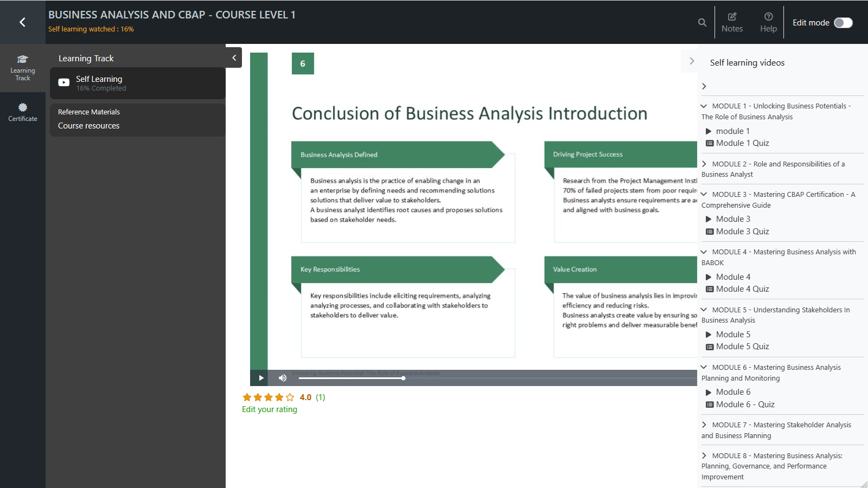Play the Module 3 video
This screenshot has width=868, height=488.
point(727,219)
